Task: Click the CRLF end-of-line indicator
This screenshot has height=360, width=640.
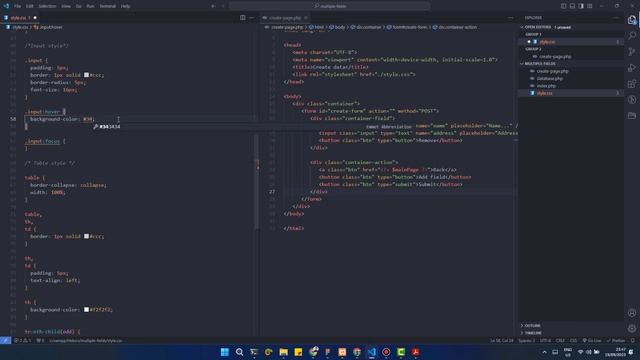Action: point(560,340)
